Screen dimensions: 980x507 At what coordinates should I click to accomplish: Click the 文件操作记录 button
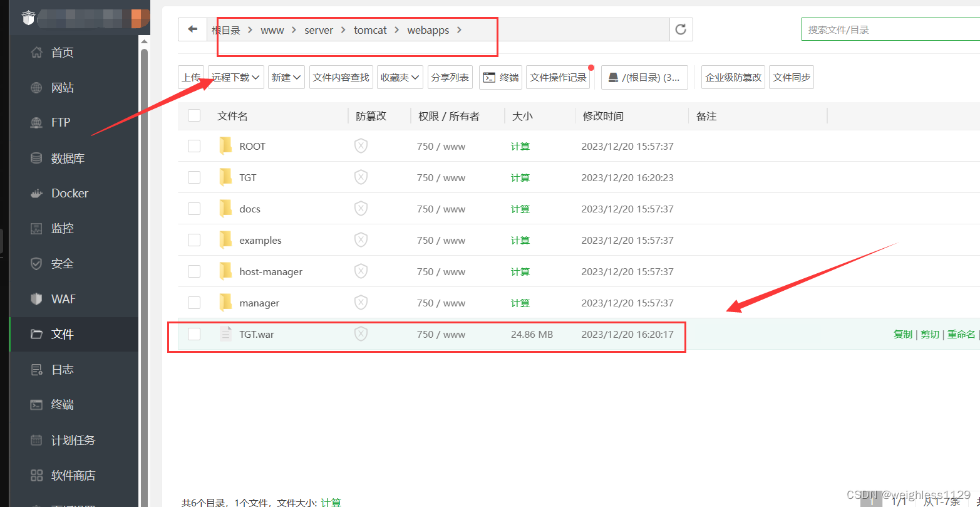coord(558,77)
